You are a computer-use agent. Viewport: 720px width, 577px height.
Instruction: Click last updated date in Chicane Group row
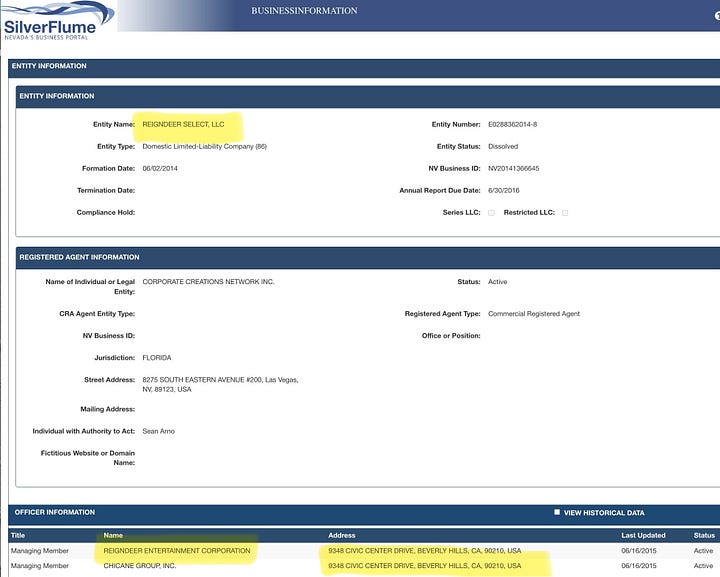639,566
